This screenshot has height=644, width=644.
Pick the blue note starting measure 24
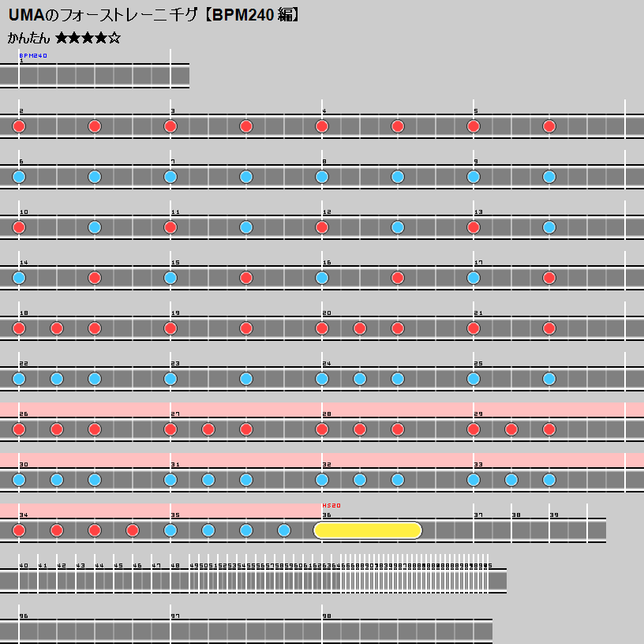pos(322,379)
